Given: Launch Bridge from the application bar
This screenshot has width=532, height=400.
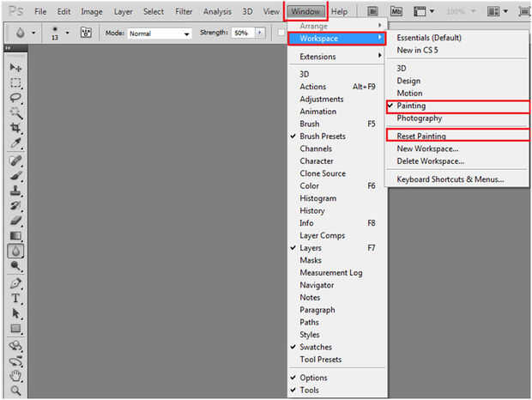Looking at the screenshot, I should 372,11.
